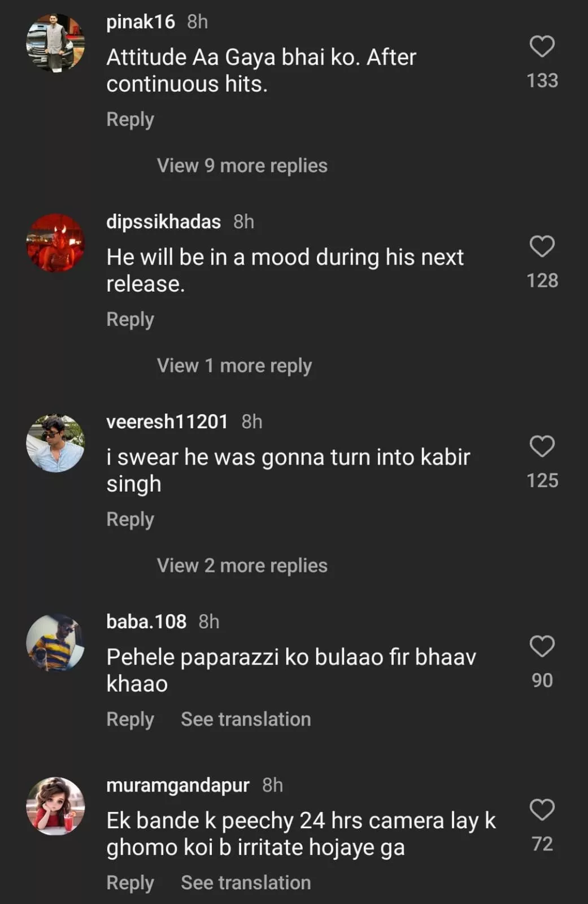
Task: Heart the baba.108 paparazzi comment
Action: tap(542, 646)
